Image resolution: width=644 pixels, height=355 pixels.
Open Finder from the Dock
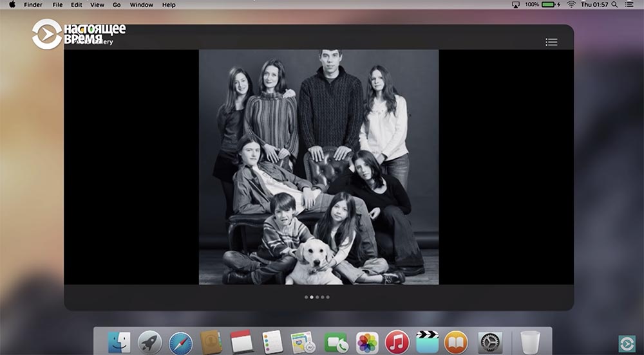[x=119, y=343]
